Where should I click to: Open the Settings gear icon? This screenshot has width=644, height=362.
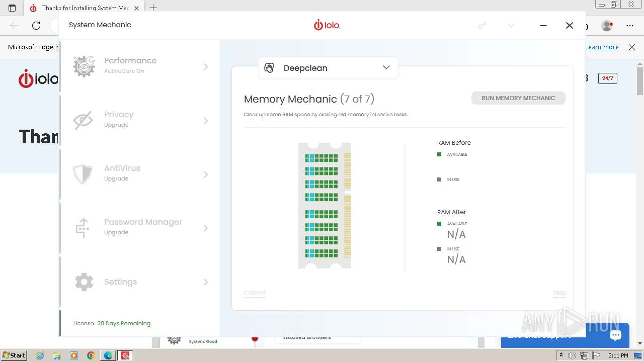tap(84, 282)
